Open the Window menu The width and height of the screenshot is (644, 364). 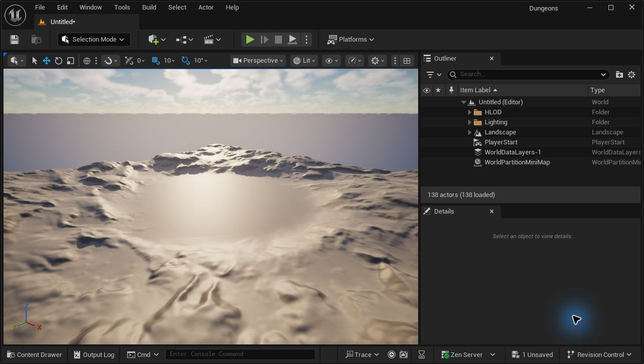(91, 8)
